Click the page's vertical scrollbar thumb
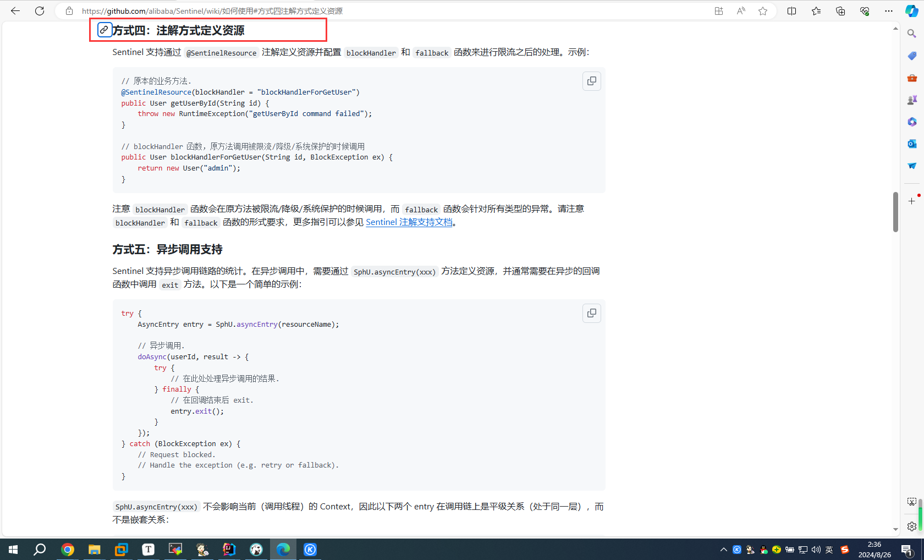This screenshot has width=924, height=560. click(x=895, y=212)
